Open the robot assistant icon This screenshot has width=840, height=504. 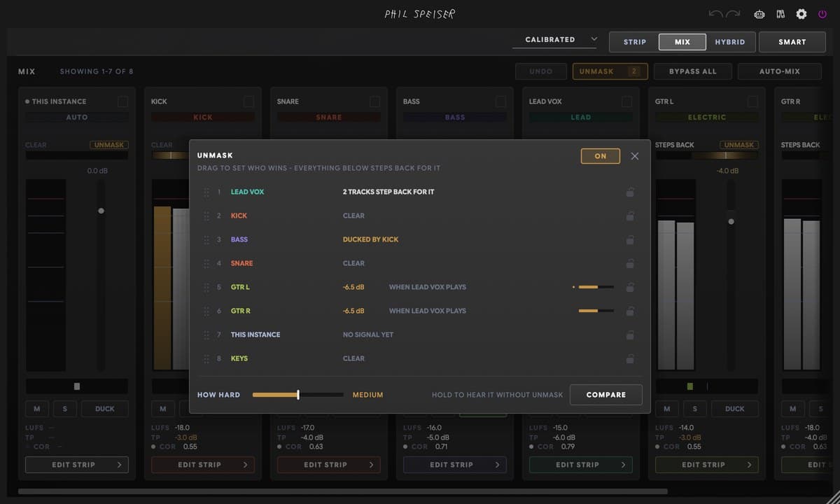(759, 14)
